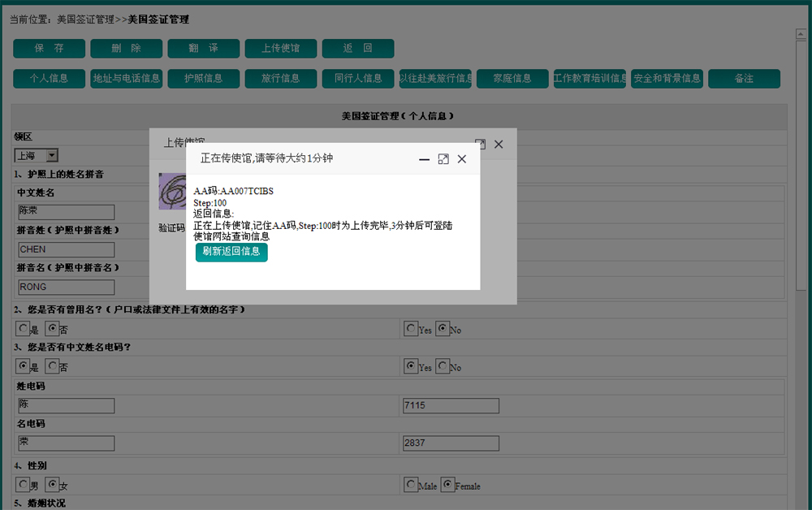Open the 旅行信息 tab
Screen dimensions: 812x510
pyautogui.click(x=281, y=79)
